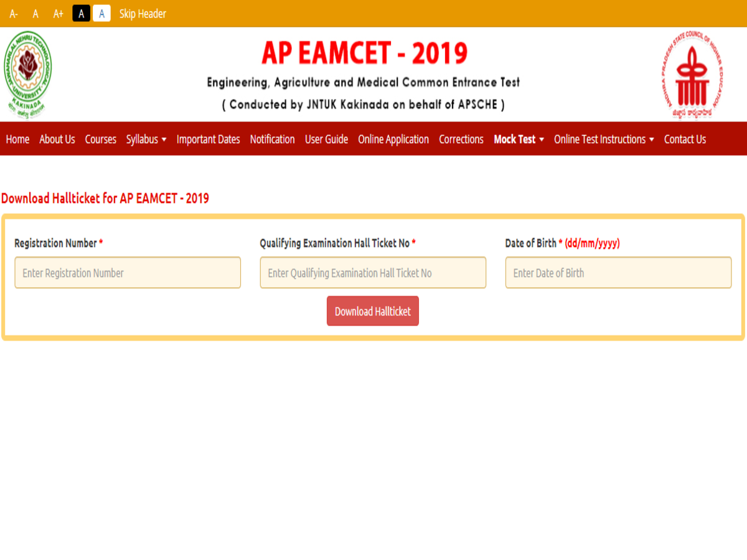Expand the Syllabus dropdown menu
This screenshot has height=560, width=747.
coord(146,139)
